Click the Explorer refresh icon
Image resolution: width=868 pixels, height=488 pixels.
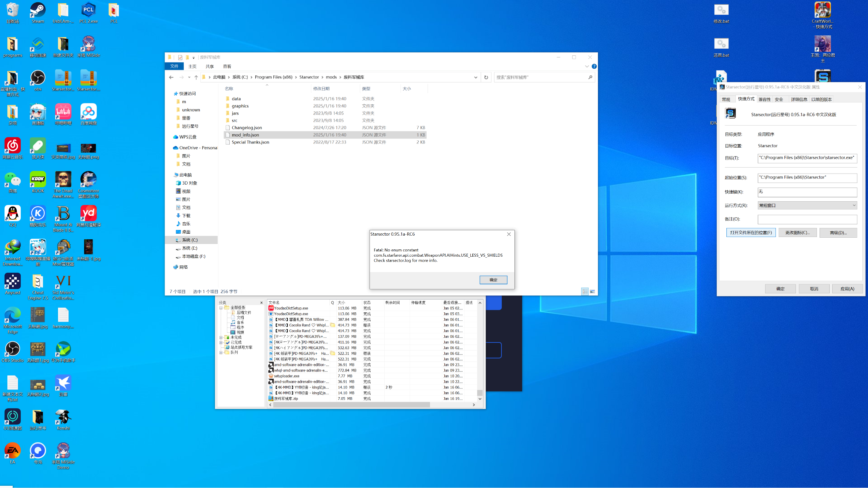[486, 77]
